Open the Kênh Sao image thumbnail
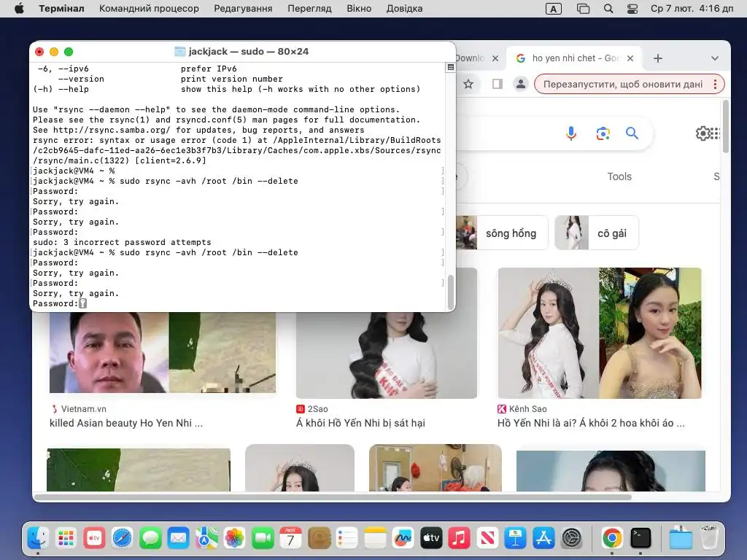Screen dimensions: 747x560 pos(600,332)
